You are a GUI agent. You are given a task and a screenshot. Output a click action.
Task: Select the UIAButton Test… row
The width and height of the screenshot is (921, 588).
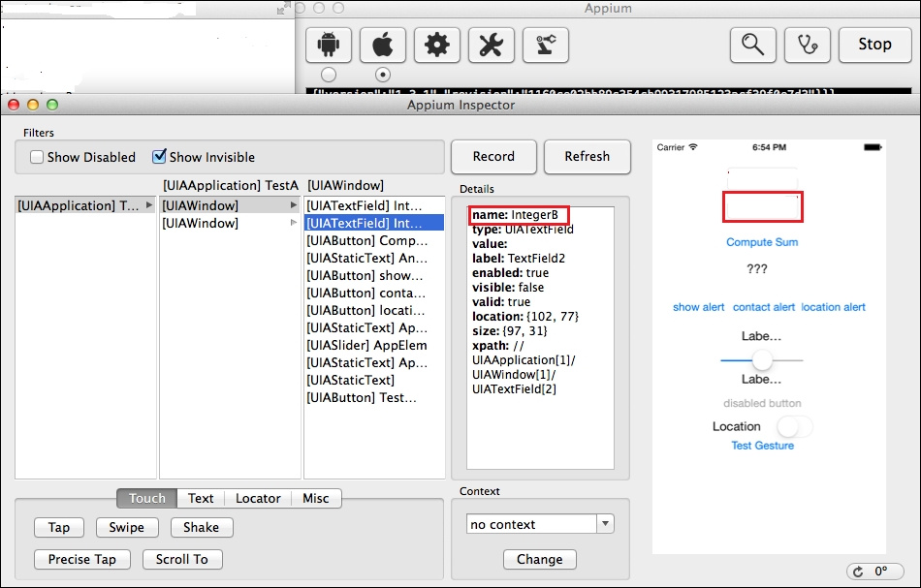374,397
